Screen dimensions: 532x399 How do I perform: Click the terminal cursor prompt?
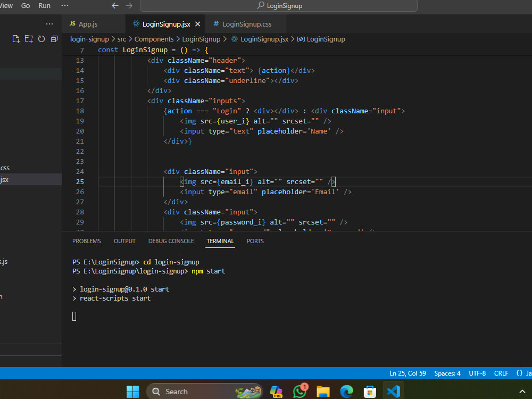(x=74, y=316)
